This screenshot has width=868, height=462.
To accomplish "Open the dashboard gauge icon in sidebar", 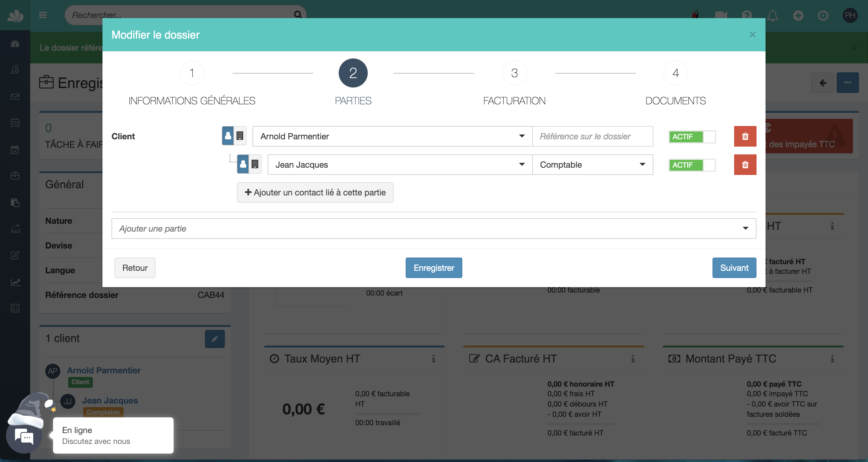I will [x=15, y=44].
